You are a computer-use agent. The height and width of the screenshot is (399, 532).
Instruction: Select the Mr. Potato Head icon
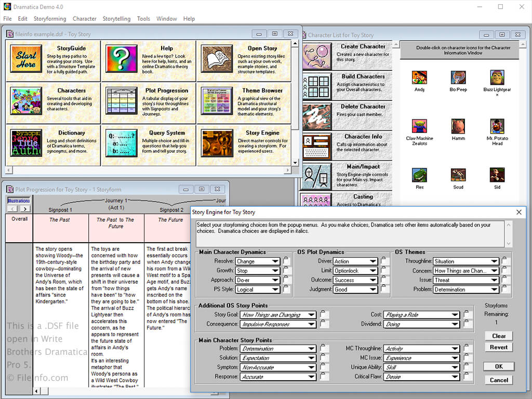497,126
